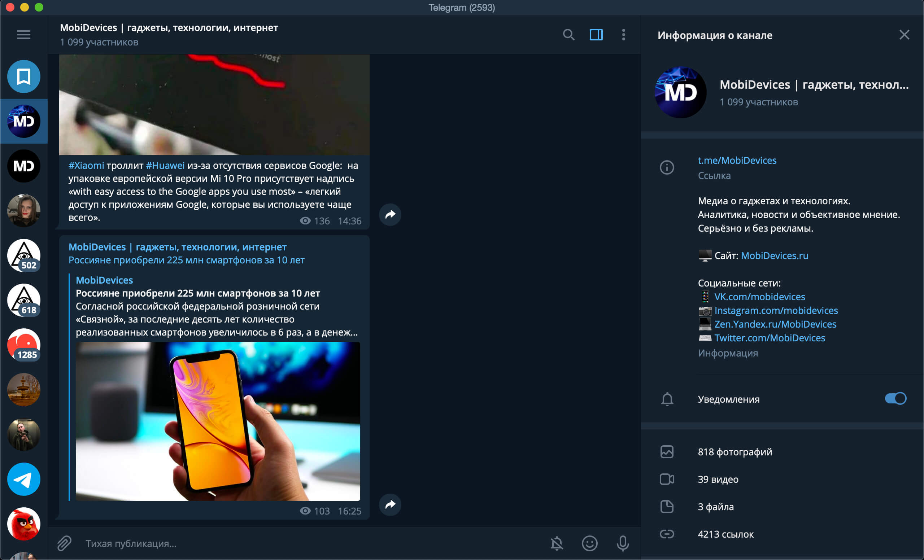This screenshot has width=924, height=560.
Task: Open the chat with 1285 unread badge
Action: click(23, 345)
